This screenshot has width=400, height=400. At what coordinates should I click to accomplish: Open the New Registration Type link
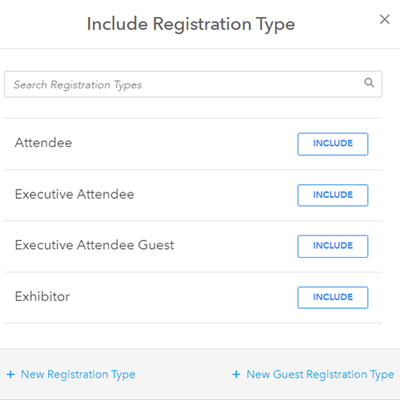[78, 374]
